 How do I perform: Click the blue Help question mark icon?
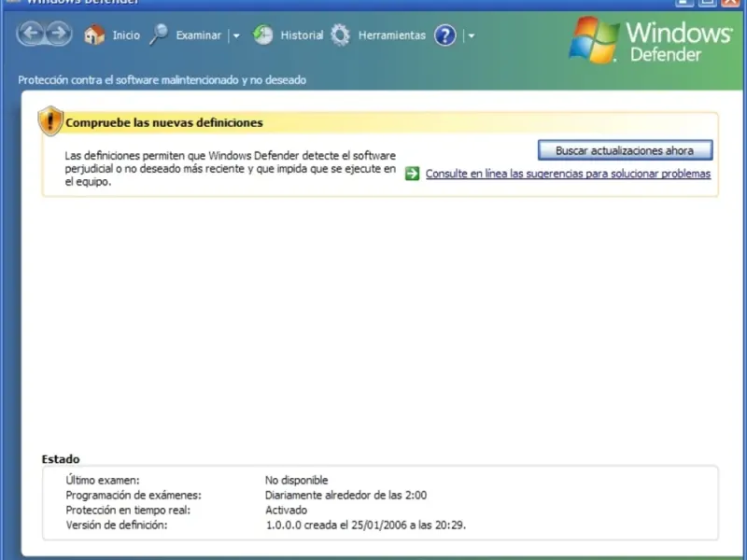click(445, 35)
